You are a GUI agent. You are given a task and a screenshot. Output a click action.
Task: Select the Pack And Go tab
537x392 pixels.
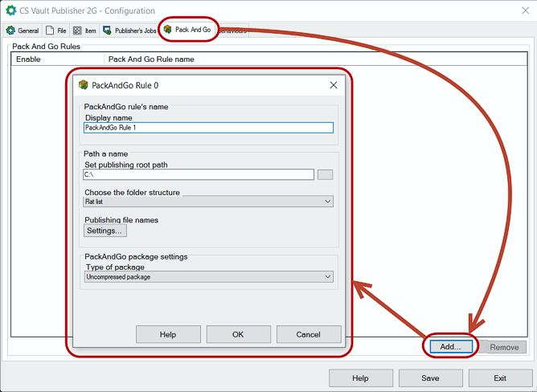187,30
